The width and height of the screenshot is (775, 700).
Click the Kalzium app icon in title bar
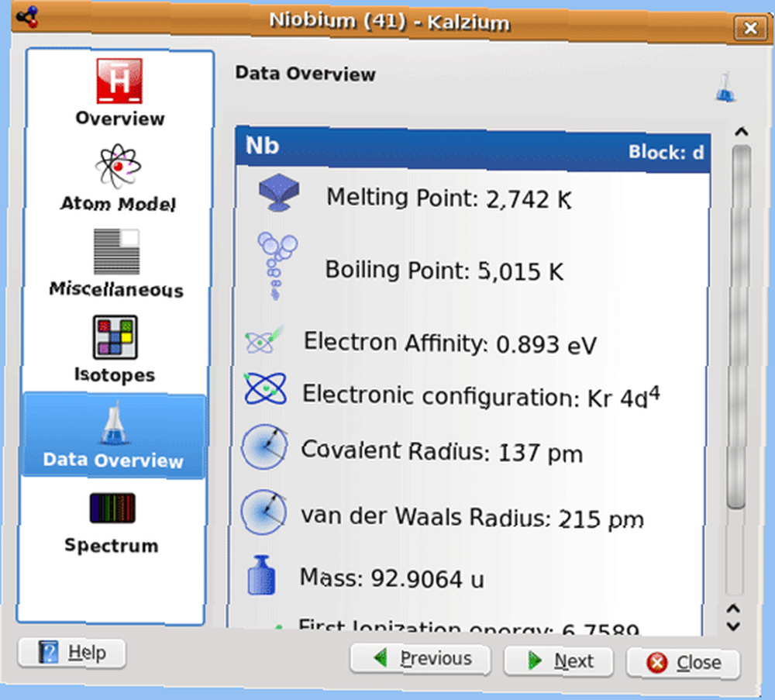pos(28,17)
